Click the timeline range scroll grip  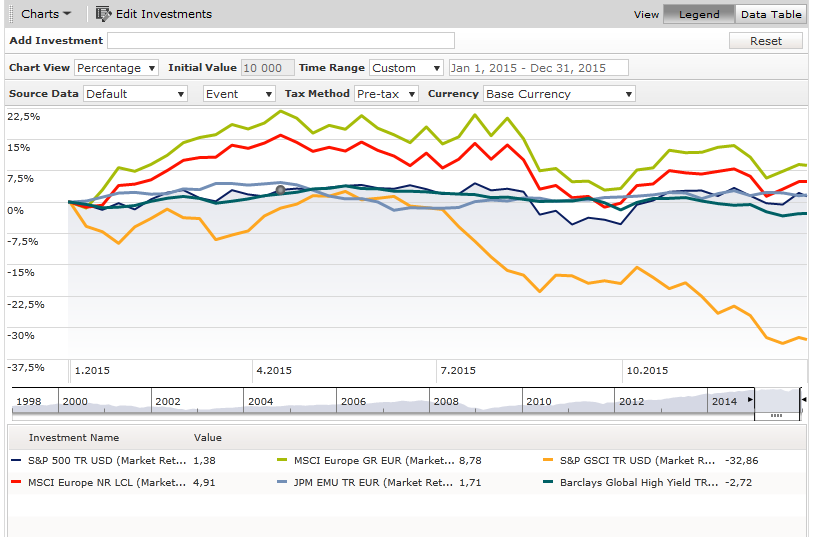(x=776, y=416)
